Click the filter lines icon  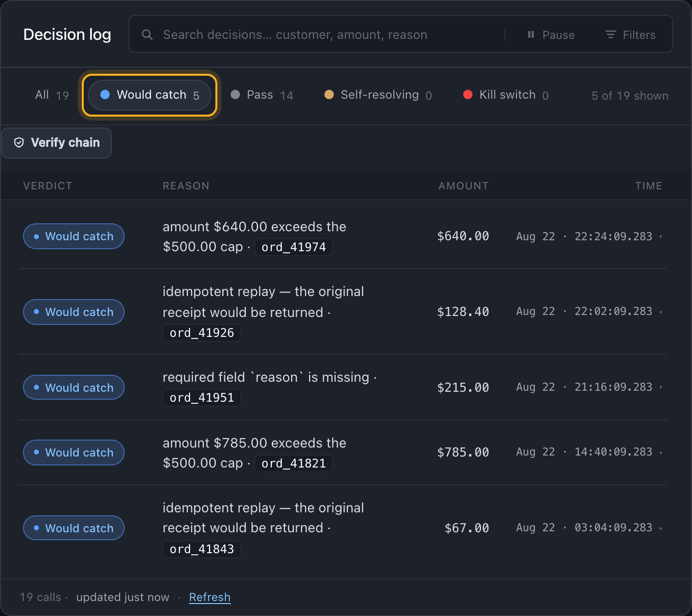pyautogui.click(x=611, y=34)
